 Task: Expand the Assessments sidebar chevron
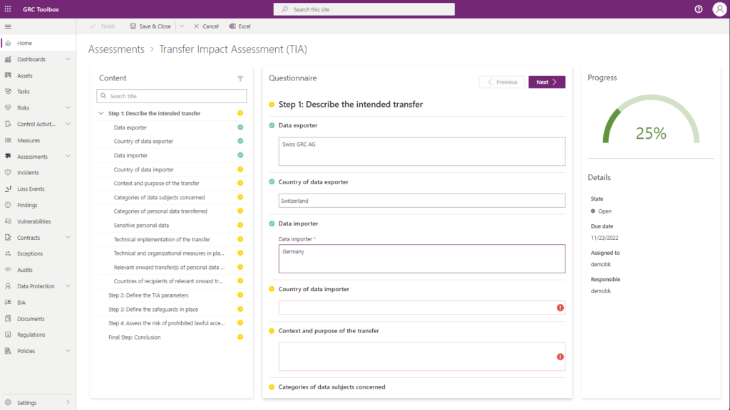click(68, 156)
